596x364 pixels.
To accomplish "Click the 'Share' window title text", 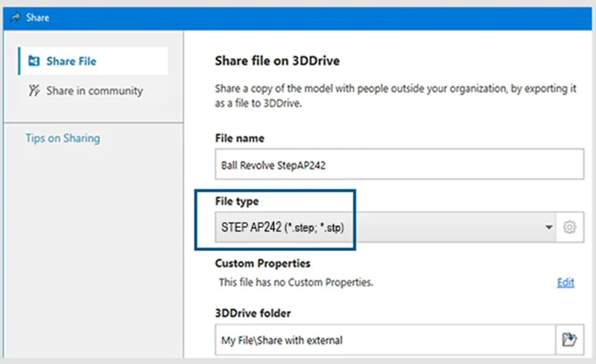I will (x=37, y=17).
